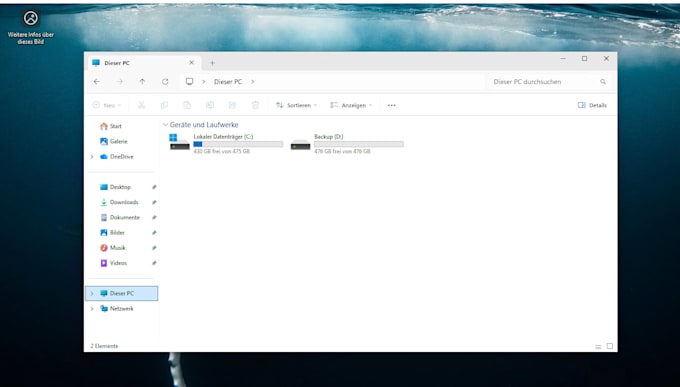
Task: Close the Dieser PC tab
Action: [x=191, y=63]
